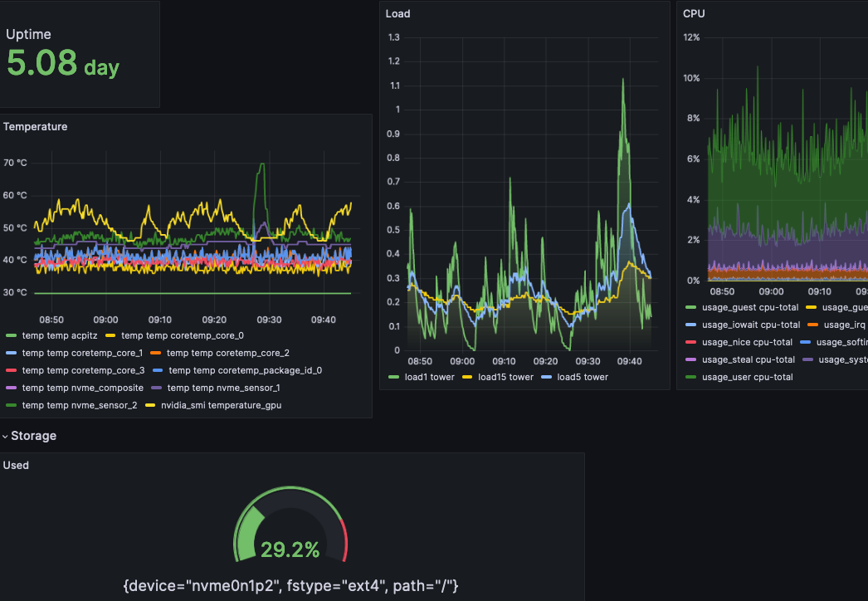Open the Used panel title menu

click(15, 465)
